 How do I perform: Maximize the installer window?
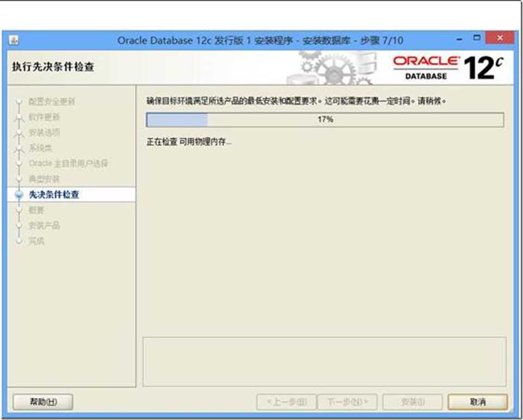pyautogui.click(x=477, y=38)
